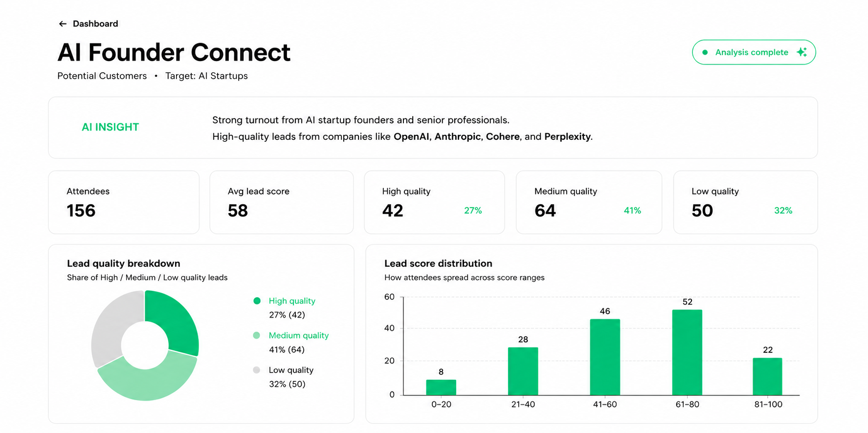Click the 61–80 axis label
Image resolution: width=868 pixels, height=433 pixels.
click(687, 405)
